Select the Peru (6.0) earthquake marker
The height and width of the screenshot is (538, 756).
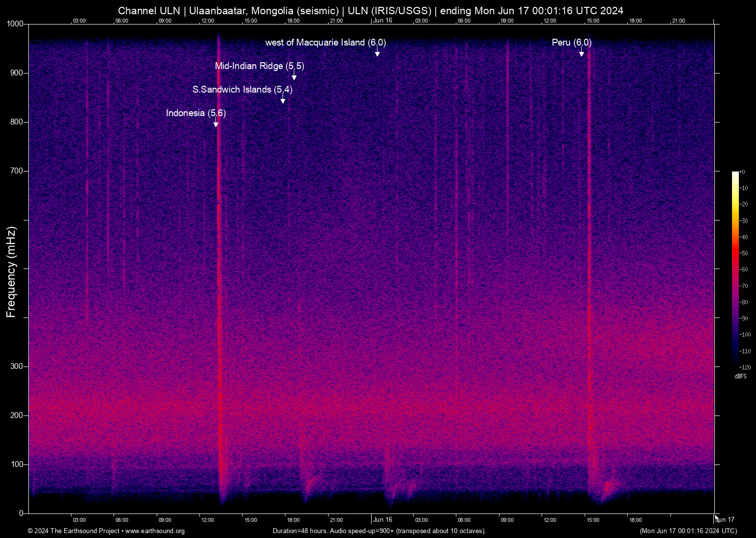pyautogui.click(x=571, y=43)
